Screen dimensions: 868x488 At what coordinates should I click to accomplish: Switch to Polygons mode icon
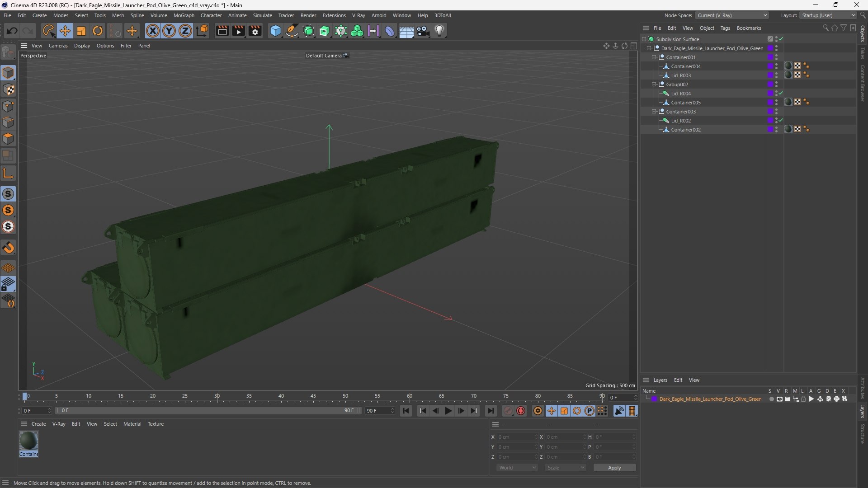click(x=8, y=139)
